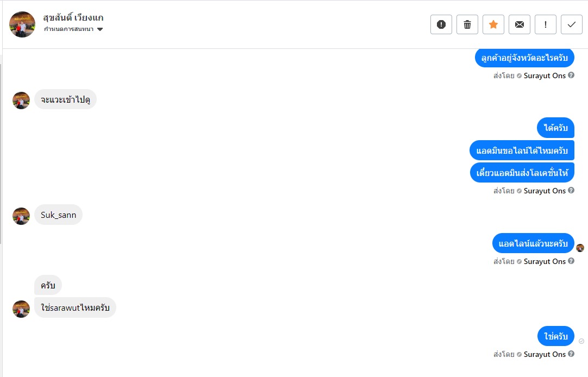Screen dimensions: 588x377
Task: Mark conversation as done with checkmark
Action: click(572, 24)
